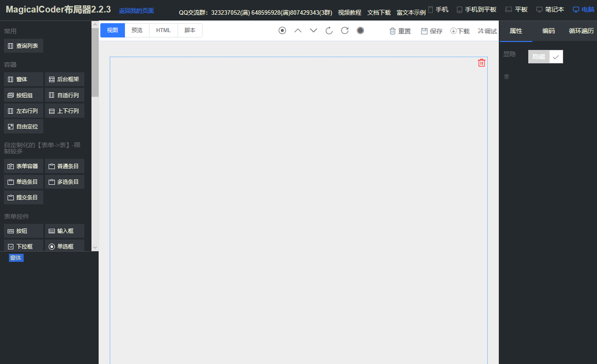Delete the selected container via red trash icon
This screenshot has width=597, height=364.
coord(481,63)
